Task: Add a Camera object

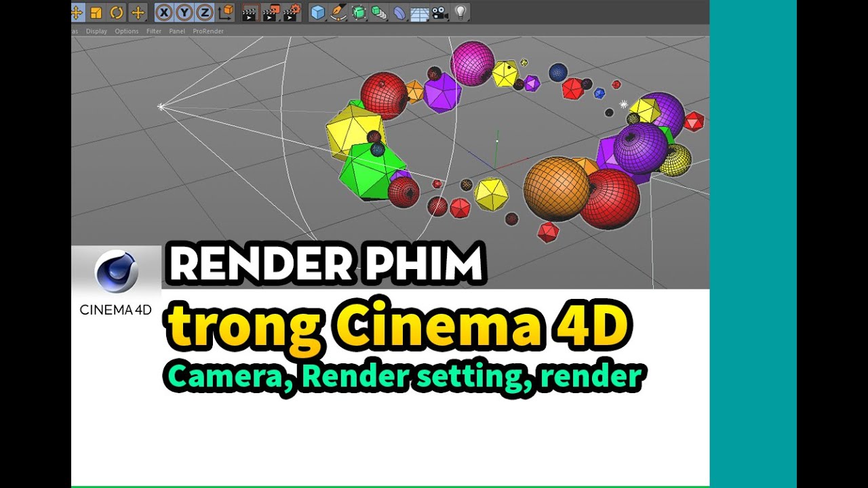Action: pyautogui.click(x=440, y=12)
